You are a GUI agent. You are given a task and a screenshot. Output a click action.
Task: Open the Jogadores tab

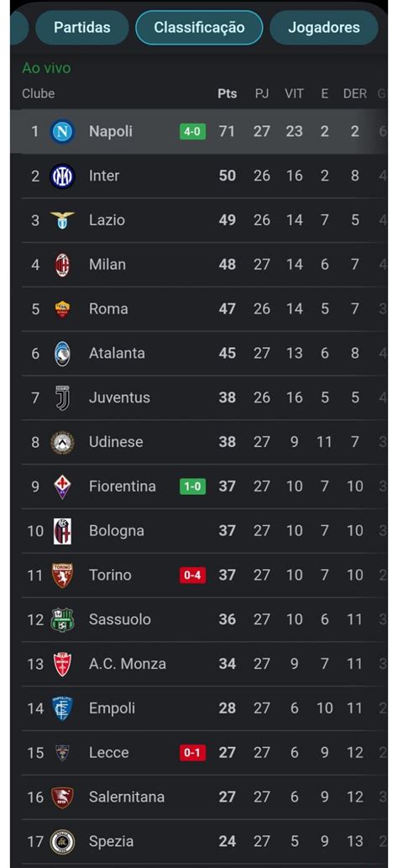(x=324, y=28)
